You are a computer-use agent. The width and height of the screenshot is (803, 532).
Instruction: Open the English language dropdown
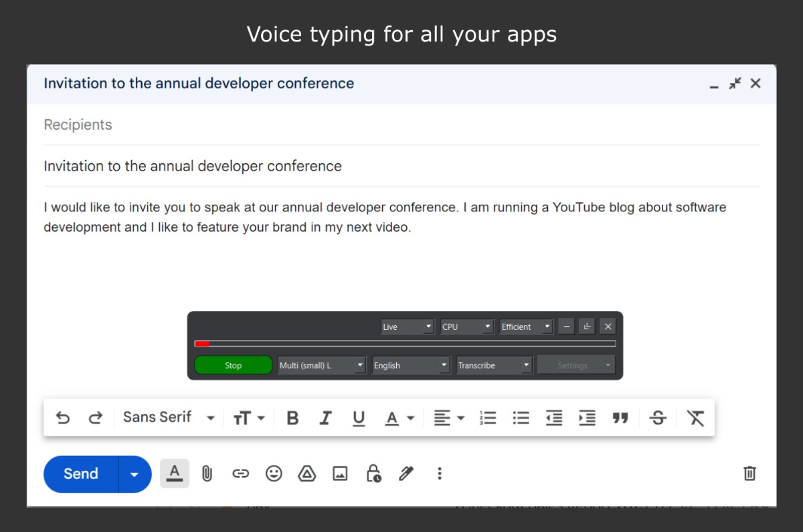pyautogui.click(x=412, y=365)
